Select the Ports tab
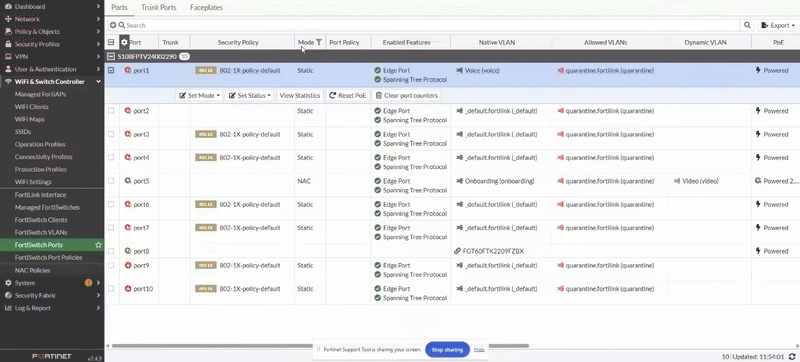Screen dimensions: 800x362 tap(119, 8)
